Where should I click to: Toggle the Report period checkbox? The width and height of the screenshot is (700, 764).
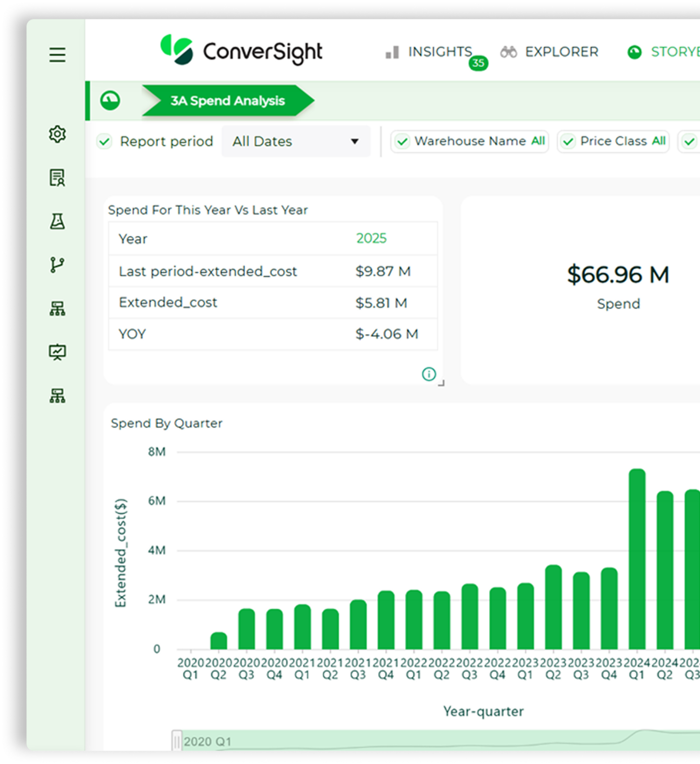pos(104,141)
